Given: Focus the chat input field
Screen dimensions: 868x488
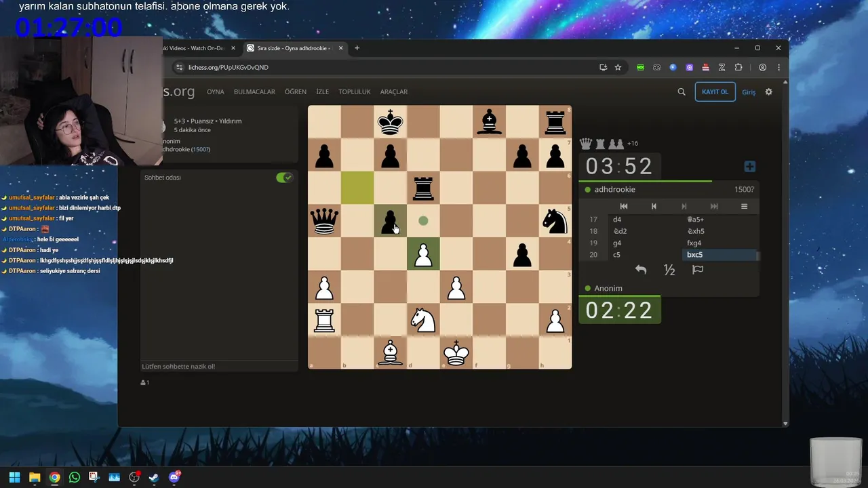Looking at the screenshot, I should click(x=219, y=366).
